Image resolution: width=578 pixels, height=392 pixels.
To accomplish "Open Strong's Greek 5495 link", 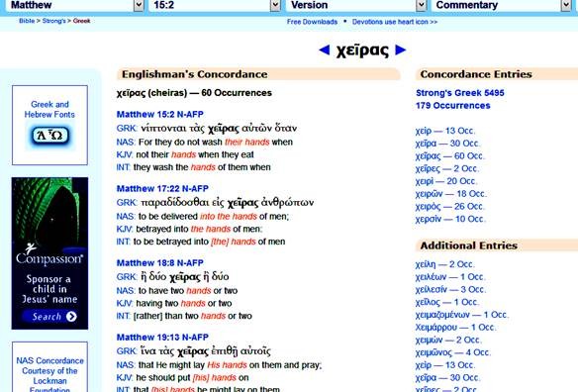I will click(x=460, y=93).
